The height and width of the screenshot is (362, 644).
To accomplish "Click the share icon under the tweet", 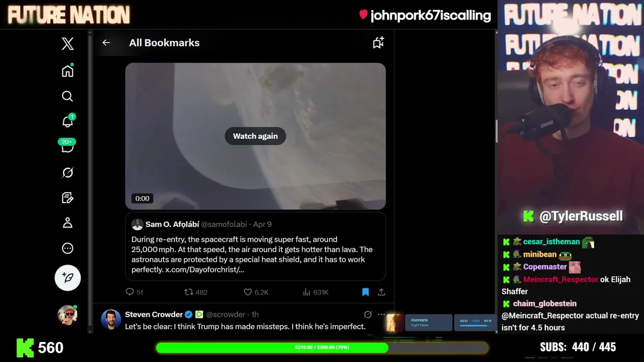I will pyautogui.click(x=381, y=292).
